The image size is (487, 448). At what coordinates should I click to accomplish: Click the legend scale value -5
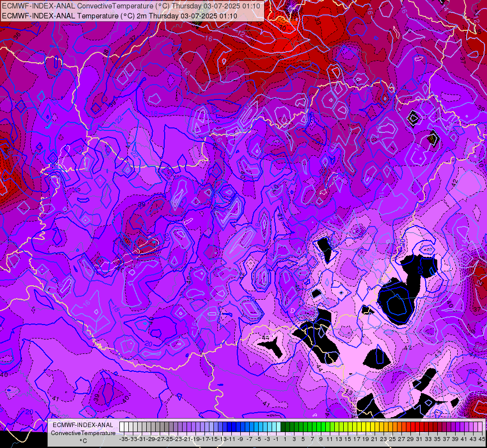(258, 439)
